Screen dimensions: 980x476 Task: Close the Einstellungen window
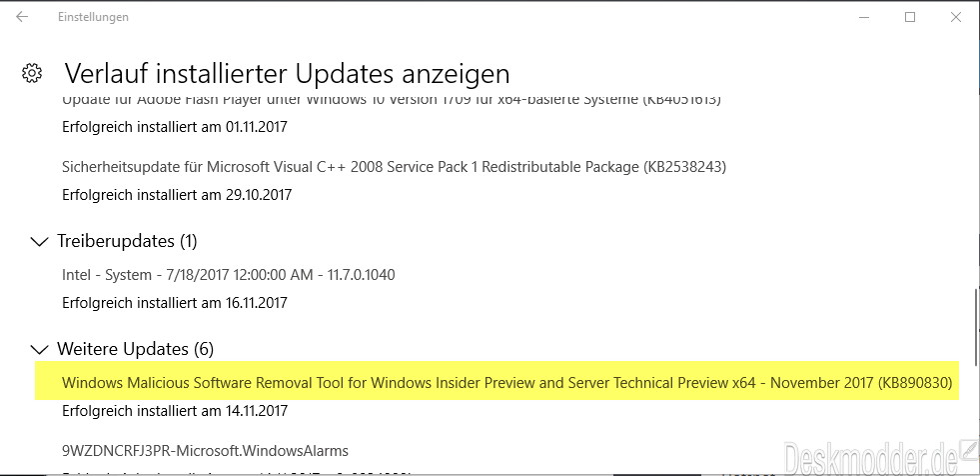point(956,18)
